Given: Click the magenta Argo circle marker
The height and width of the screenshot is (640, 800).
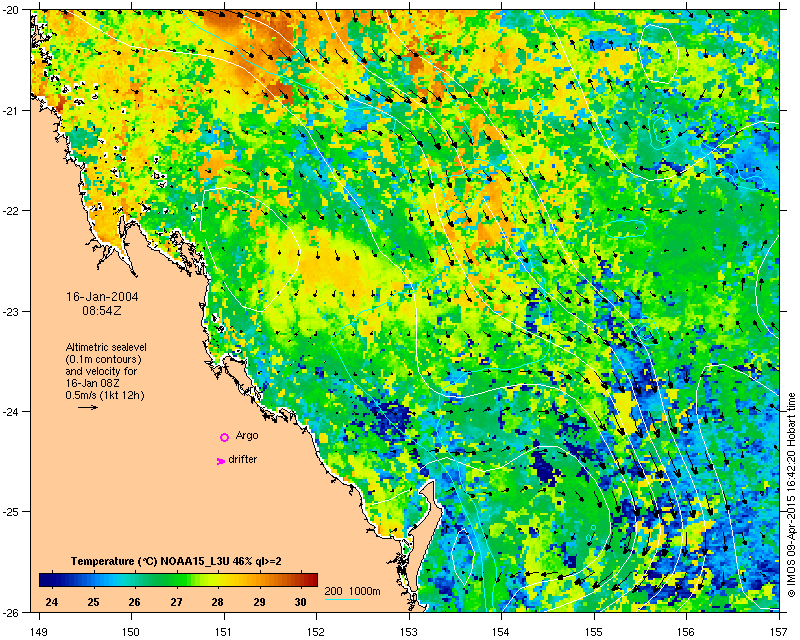Looking at the screenshot, I should point(224,437).
